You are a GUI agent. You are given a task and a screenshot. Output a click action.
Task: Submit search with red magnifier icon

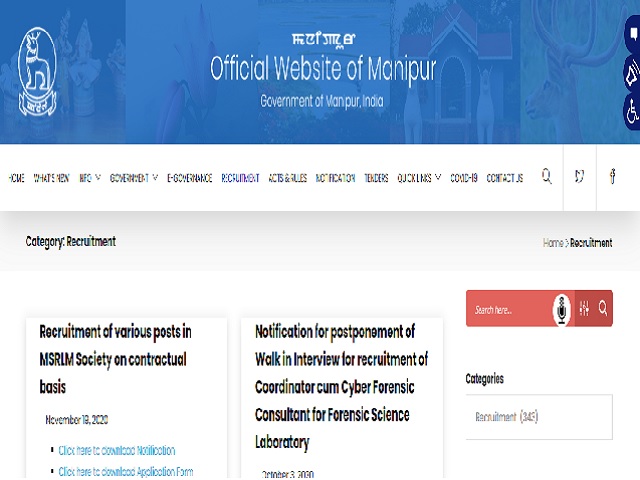[x=603, y=308]
